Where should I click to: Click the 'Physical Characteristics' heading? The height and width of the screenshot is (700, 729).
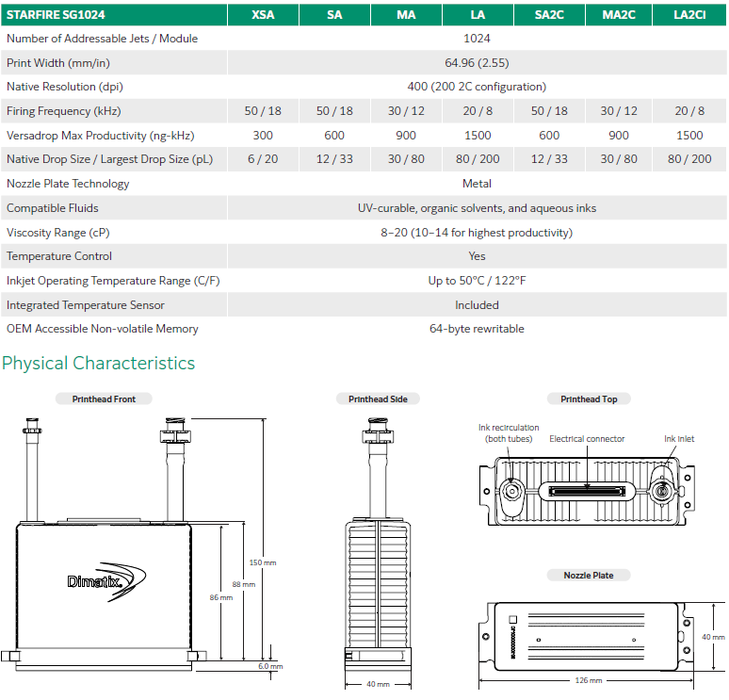coord(99,364)
